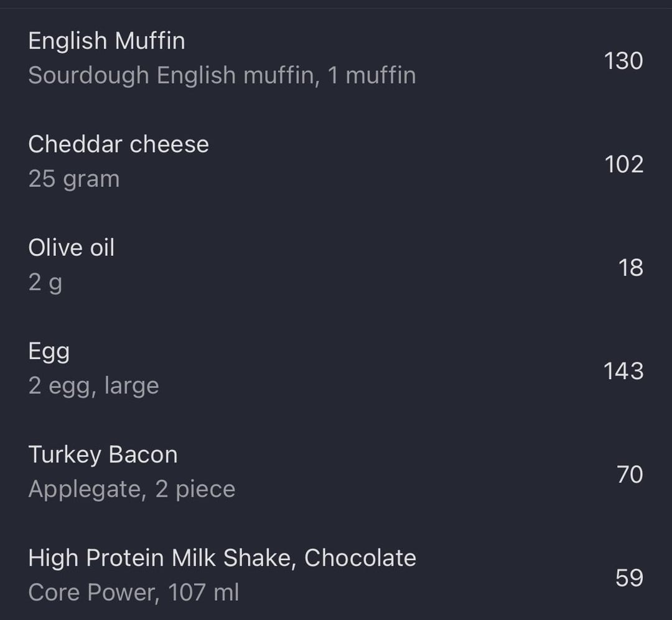Open the English Muffin food entry
The height and width of the screenshot is (620, 672).
[106, 41]
